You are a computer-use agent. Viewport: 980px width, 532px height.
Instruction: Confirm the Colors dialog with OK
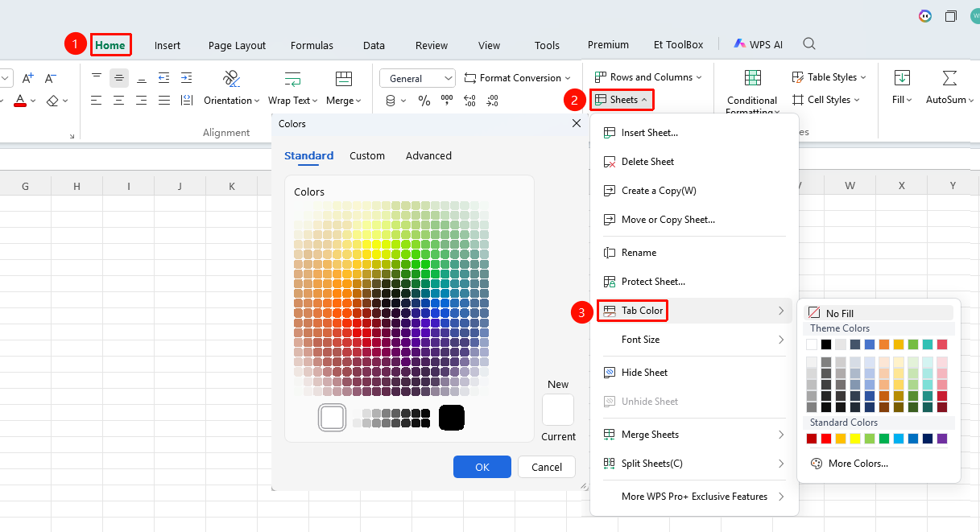point(482,467)
